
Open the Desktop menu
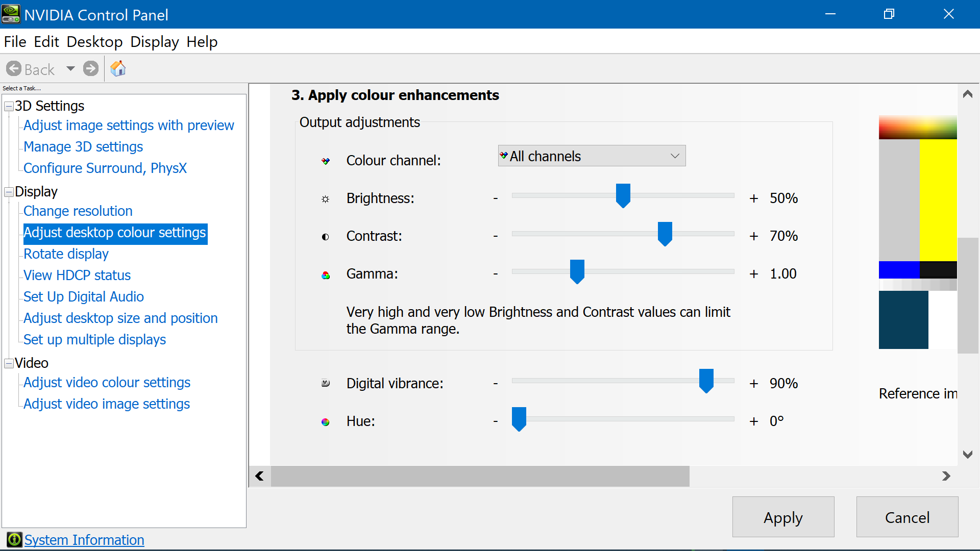[x=94, y=42]
